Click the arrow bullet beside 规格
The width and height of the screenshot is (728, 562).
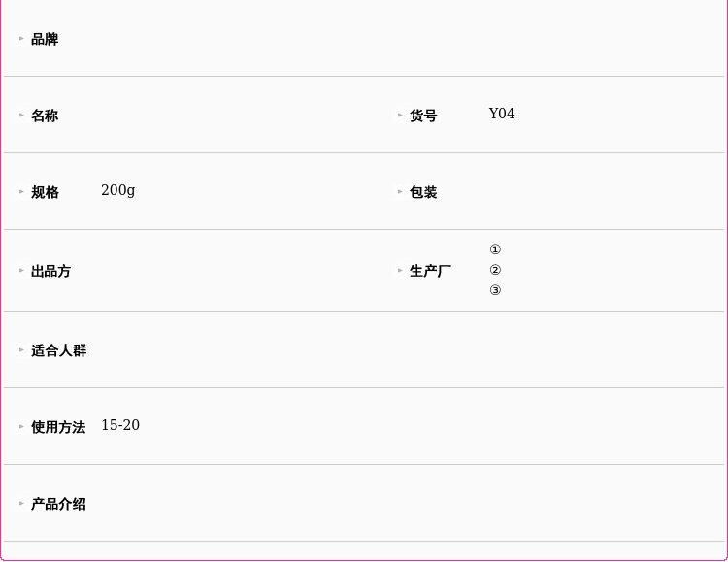(x=21, y=192)
